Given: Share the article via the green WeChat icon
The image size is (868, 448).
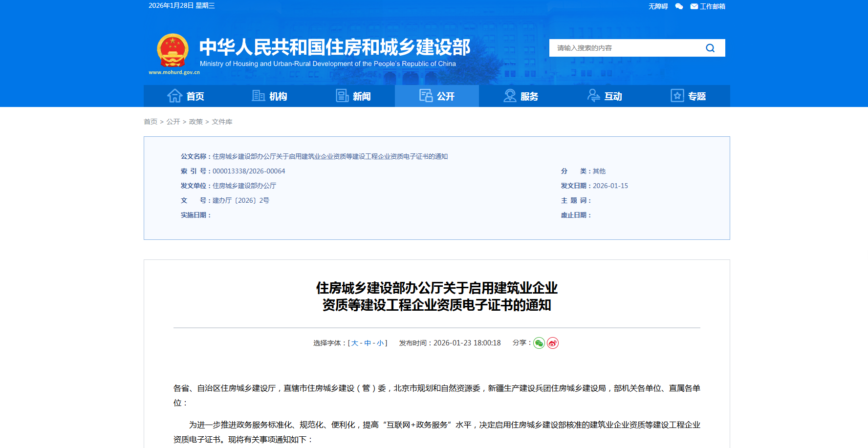Looking at the screenshot, I should [539, 343].
